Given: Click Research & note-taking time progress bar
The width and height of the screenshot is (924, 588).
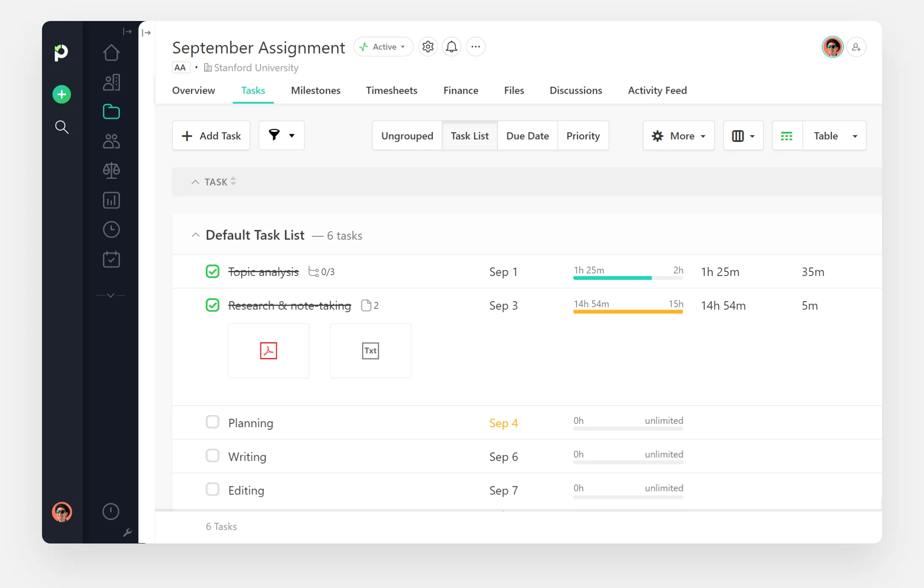Looking at the screenshot, I should [628, 311].
